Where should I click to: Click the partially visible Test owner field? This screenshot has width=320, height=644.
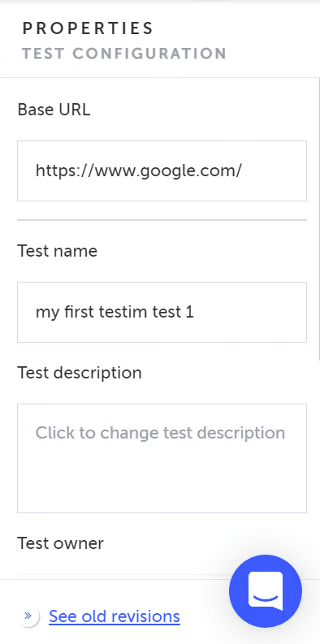[x=123, y=577]
